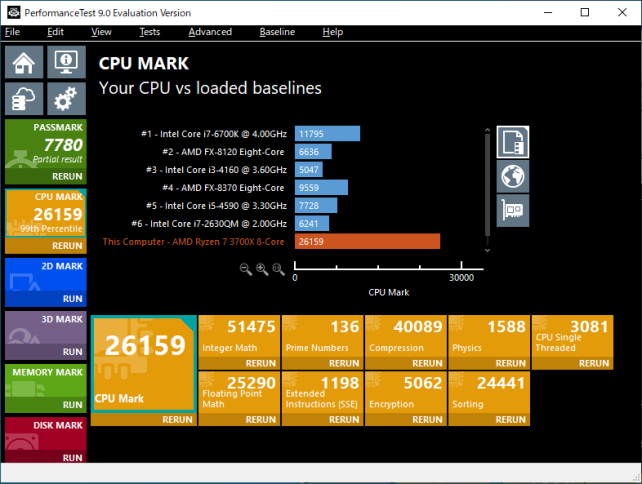Select the big CPU Mark 26159 tile
The width and height of the screenshot is (642, 484).
point(144,364)
